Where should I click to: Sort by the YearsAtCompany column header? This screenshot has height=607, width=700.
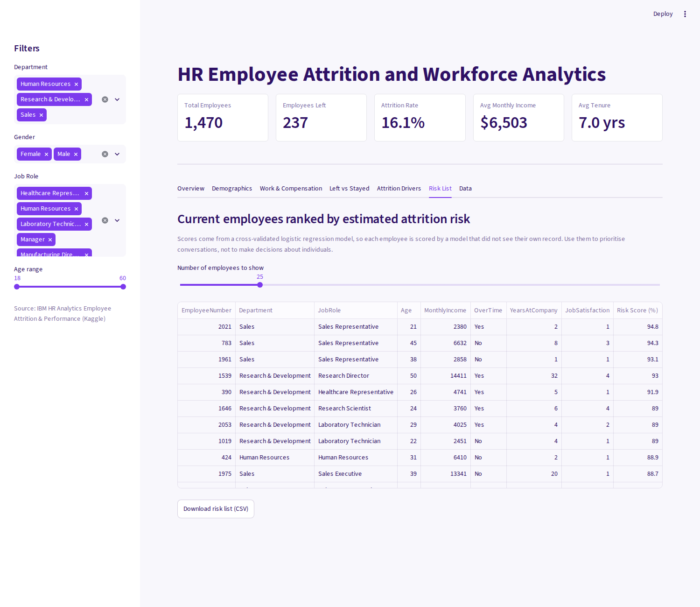point(534,311)
